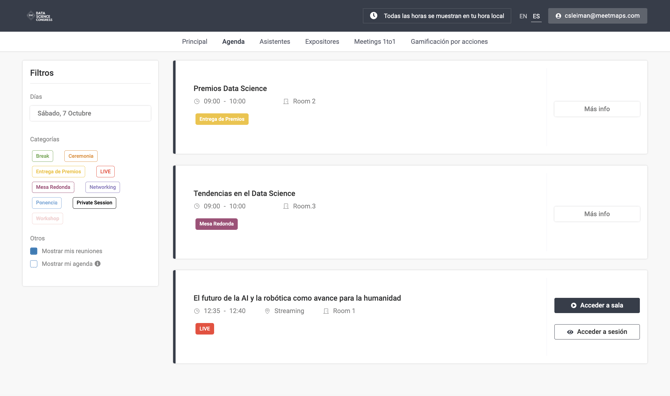Screen dimensions: 670x396
Task: Open the Premios Data Science session title
Action: 230,88
